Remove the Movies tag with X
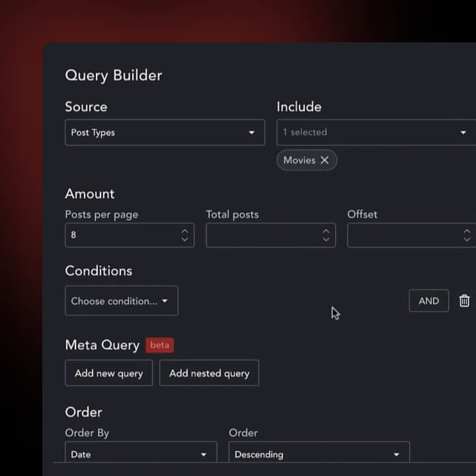The image size is (476, 476). [x=325, y=160]
